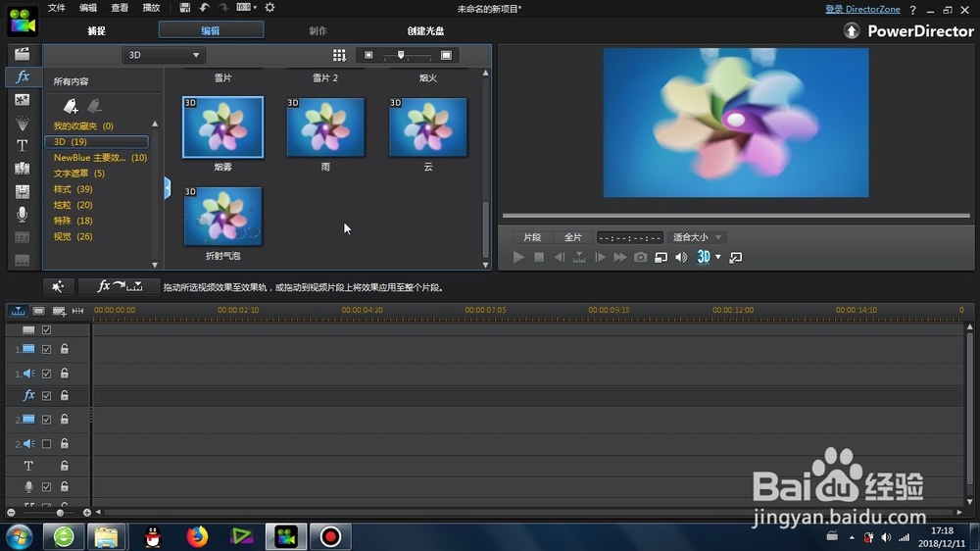Click the set preview quality display icon
Viewport: 980px width, 551px height.
(661, 257)
